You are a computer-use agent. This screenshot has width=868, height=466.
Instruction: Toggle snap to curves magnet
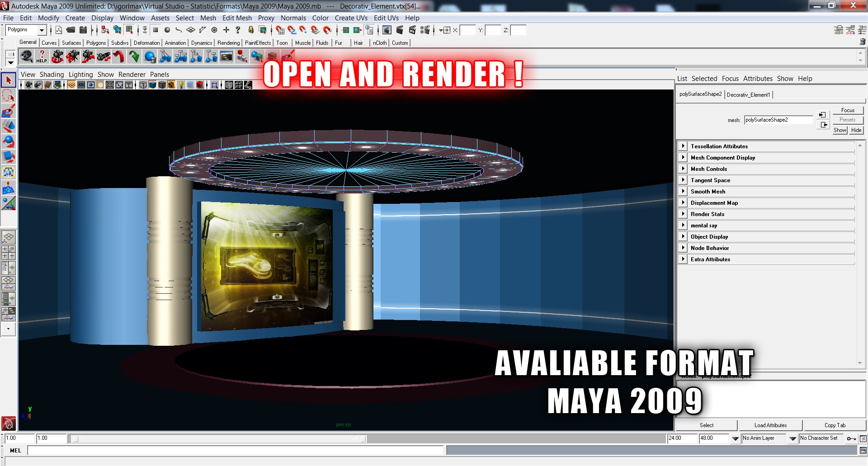click(x=292, y=30)
